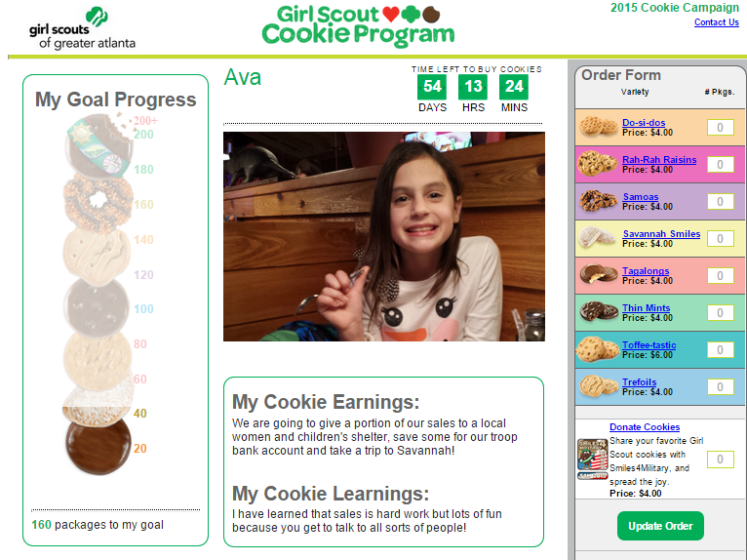Screen dimensions: 747x560
Task: Click the Toffee-tastic cookie image
Action: pos(598,349)
